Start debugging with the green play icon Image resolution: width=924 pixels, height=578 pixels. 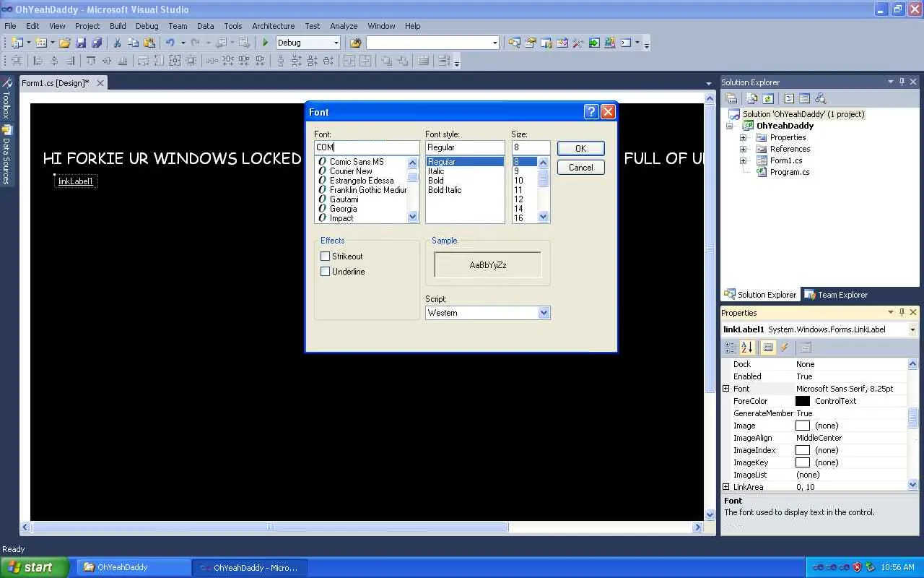click(x=266, y=43)
